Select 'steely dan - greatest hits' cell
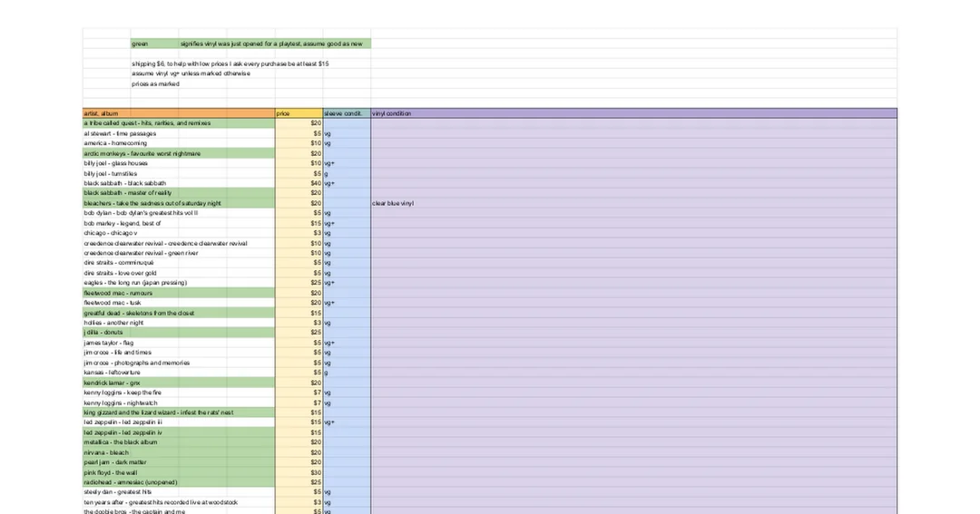 point(179,492)
